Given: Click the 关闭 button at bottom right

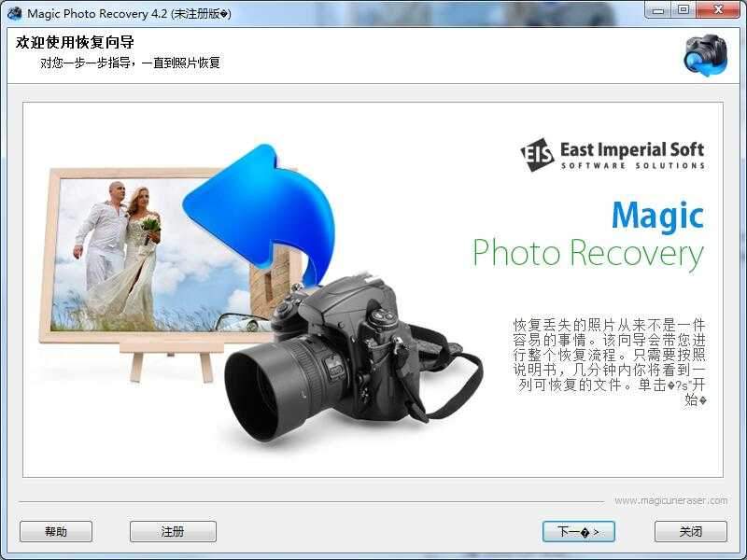Looking at the screenshot, I should (691, 530).
